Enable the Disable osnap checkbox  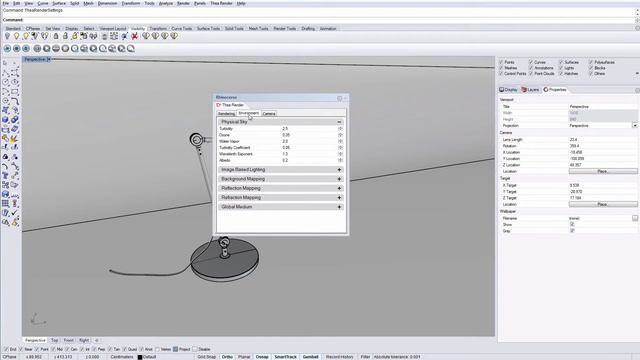(x=195, y=349)
